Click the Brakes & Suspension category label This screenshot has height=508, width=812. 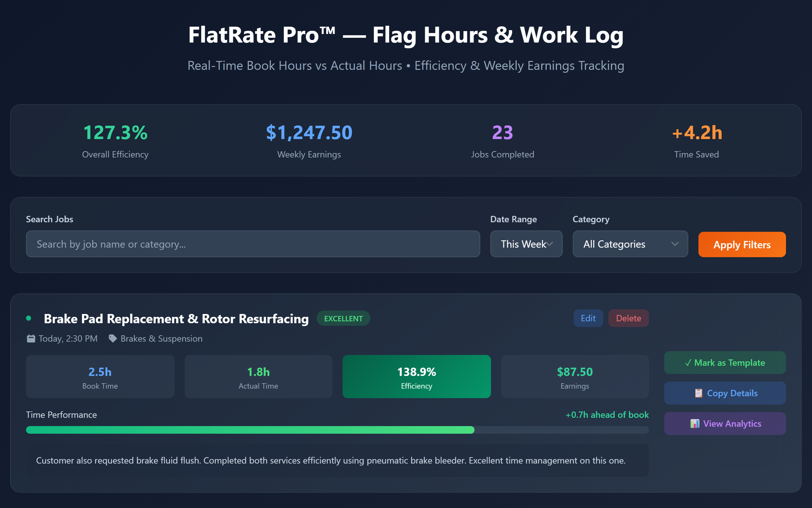point(161,339)
